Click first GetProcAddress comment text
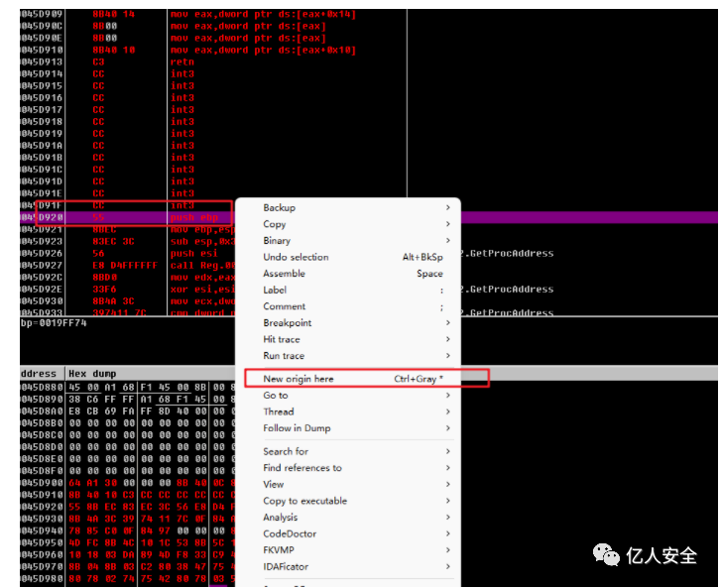 (508, 253)
